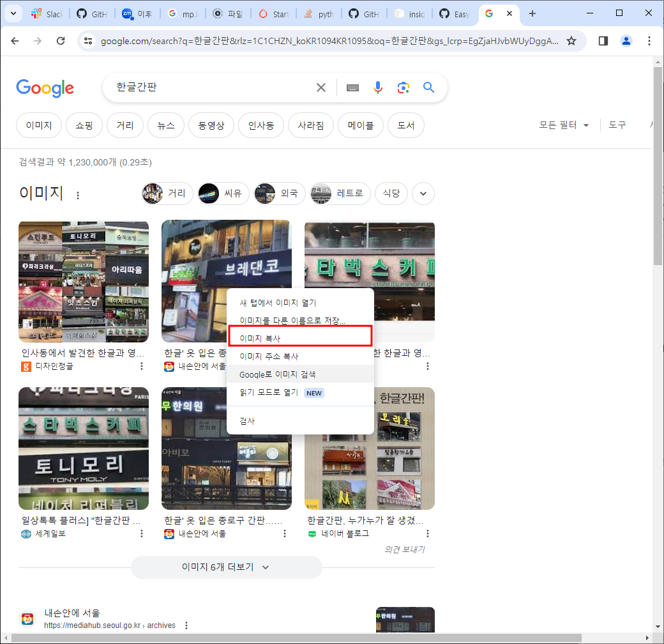
Task: Open options for 세계일보 image result
Action: point(142,533)
